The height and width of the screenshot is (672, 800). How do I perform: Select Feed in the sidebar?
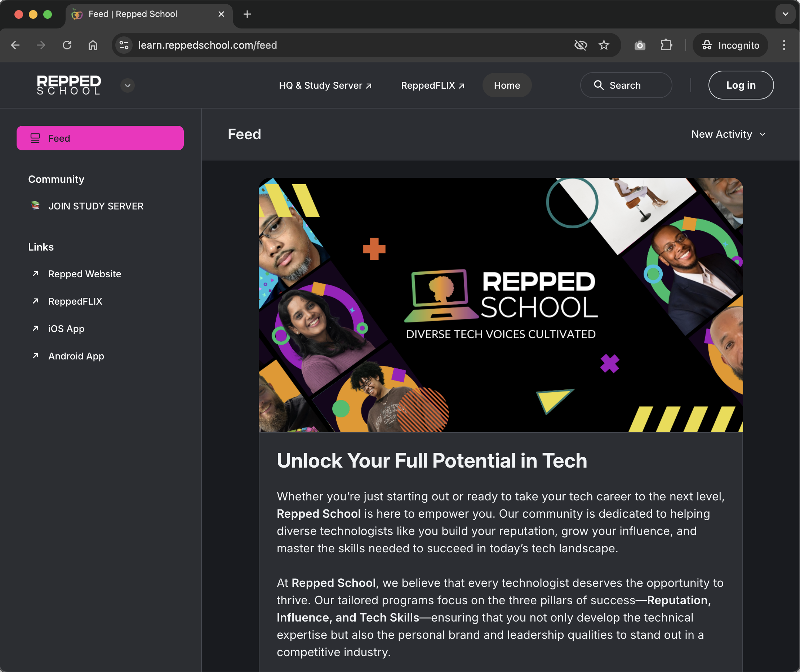click(100, 138)
